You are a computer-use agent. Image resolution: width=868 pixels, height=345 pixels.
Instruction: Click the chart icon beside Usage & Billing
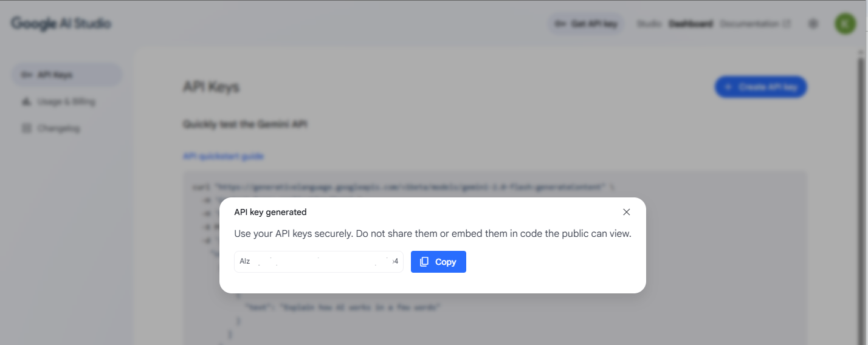point(26,101)
